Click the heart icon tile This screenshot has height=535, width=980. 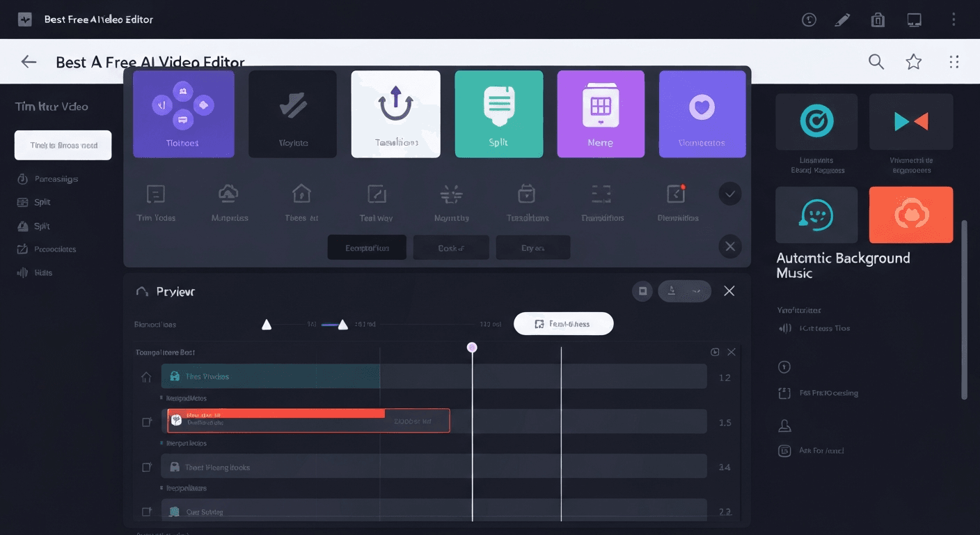[x=702, y=114]
